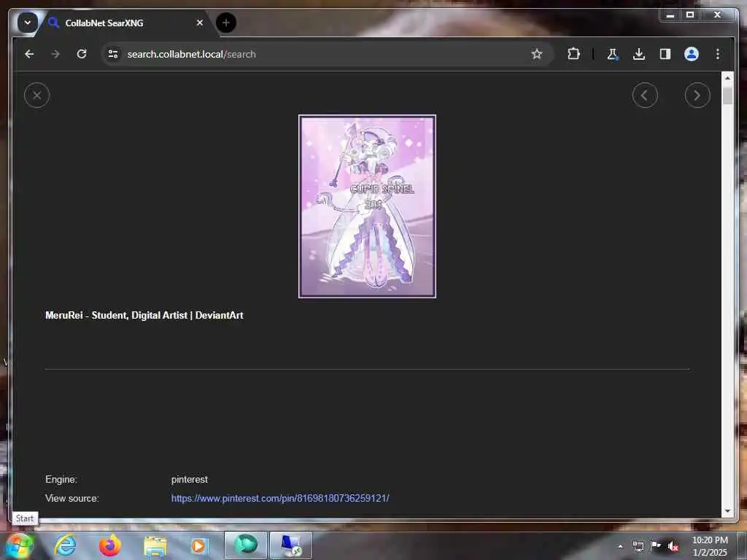
Task: Click the 'pinterest' engine value
Action: [189, 480]
